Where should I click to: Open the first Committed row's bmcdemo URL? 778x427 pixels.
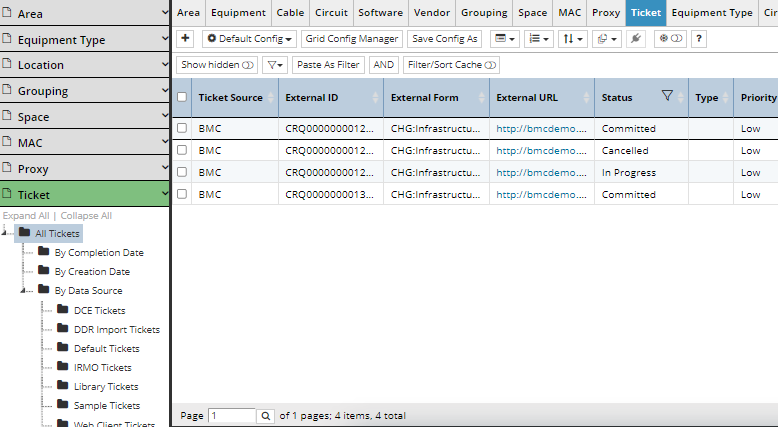point(541,128)
